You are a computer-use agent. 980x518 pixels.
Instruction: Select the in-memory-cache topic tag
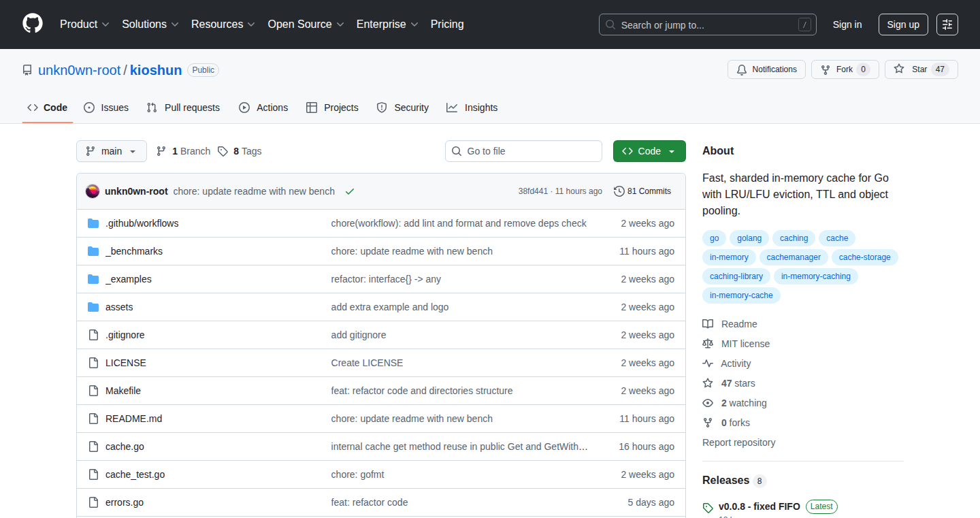click(741, 295)
